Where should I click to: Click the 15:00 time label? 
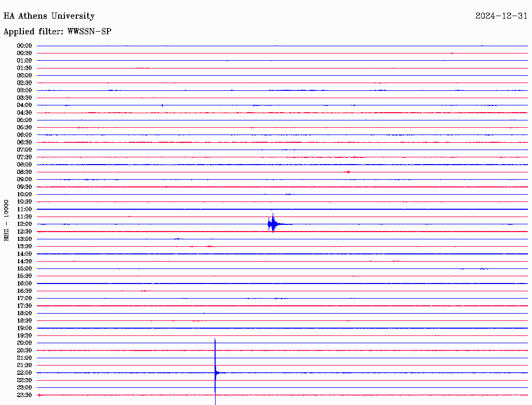pyautogui.click(x=24, y=268)
